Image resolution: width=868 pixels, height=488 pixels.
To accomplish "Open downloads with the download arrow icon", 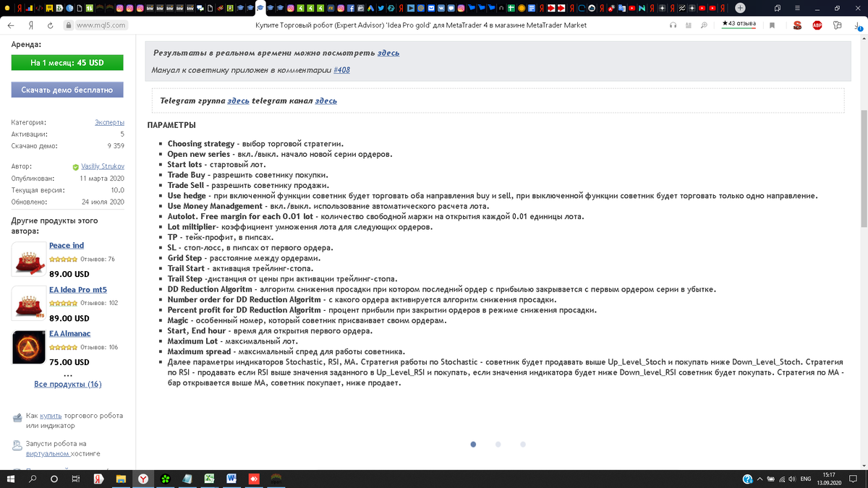I will tap(857, 25).
